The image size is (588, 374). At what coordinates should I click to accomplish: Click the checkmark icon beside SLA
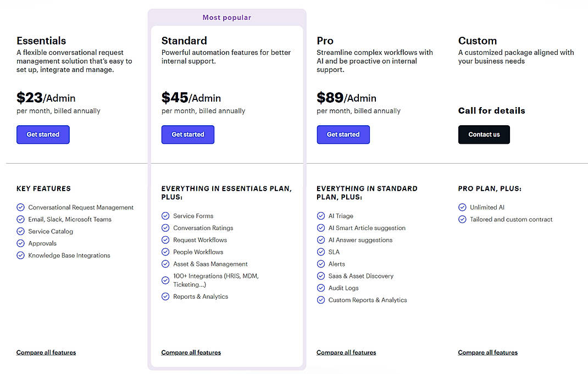pos(321,252)
